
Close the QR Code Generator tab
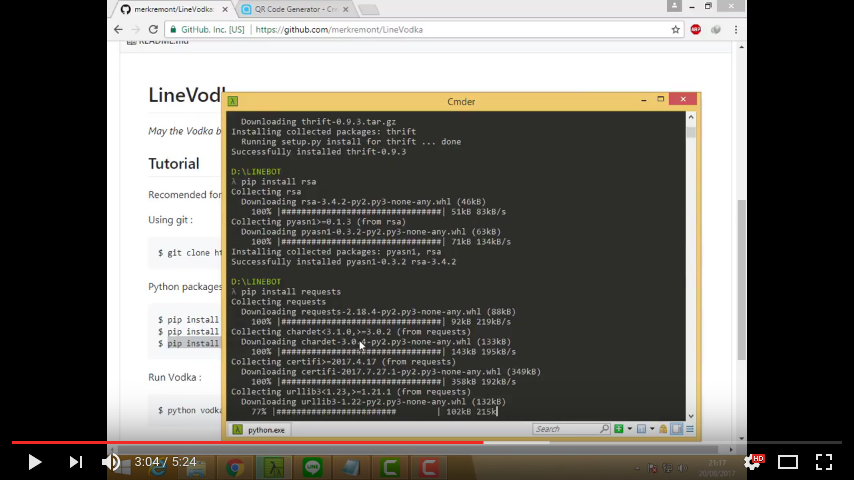click(x=345, y=9)
